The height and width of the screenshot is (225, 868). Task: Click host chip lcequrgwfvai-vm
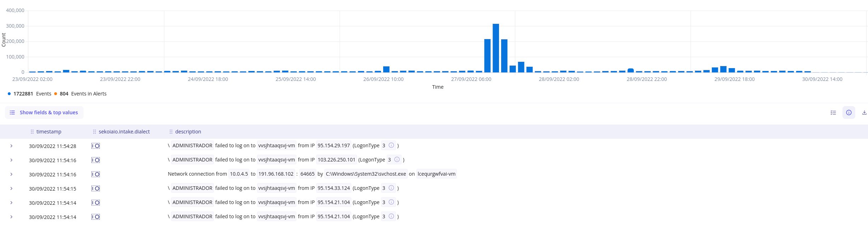(437, 174)
